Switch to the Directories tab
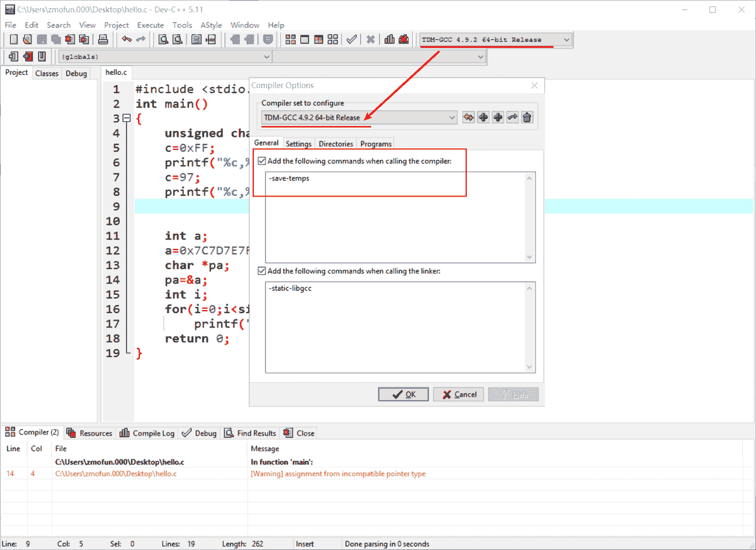Screen dimensions: 756x550 click(336, 144)
